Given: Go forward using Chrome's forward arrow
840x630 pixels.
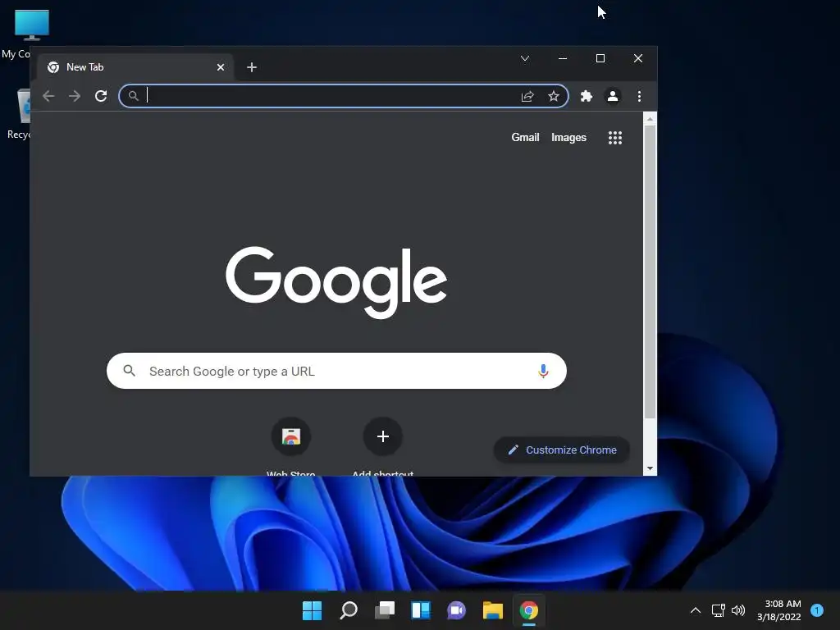Looking at the screenshot, I should tap(75, 96).
